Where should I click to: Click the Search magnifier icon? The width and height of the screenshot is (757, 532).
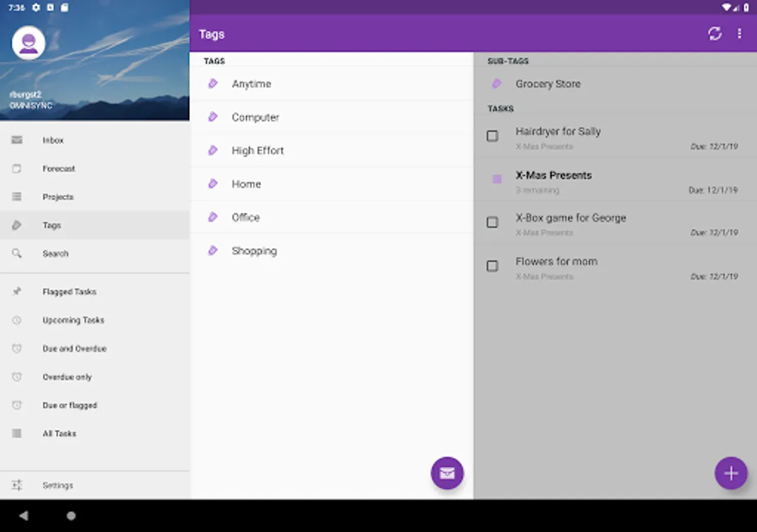click(17, 254)
